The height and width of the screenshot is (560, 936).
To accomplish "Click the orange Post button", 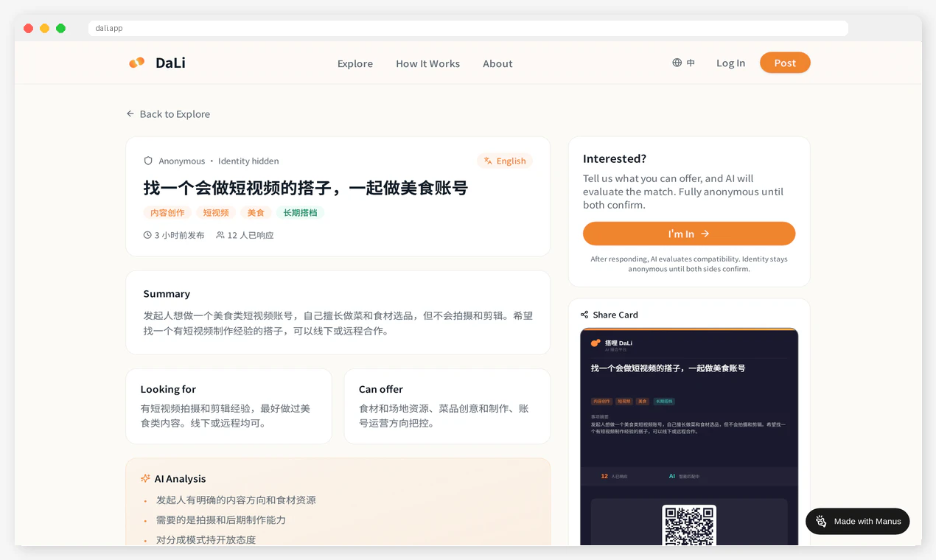I will tap(785, 63).
